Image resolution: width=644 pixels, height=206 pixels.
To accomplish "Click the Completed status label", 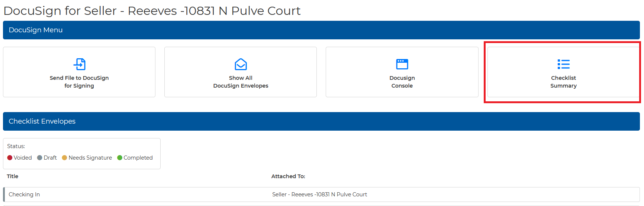I will tap(138, 158).
